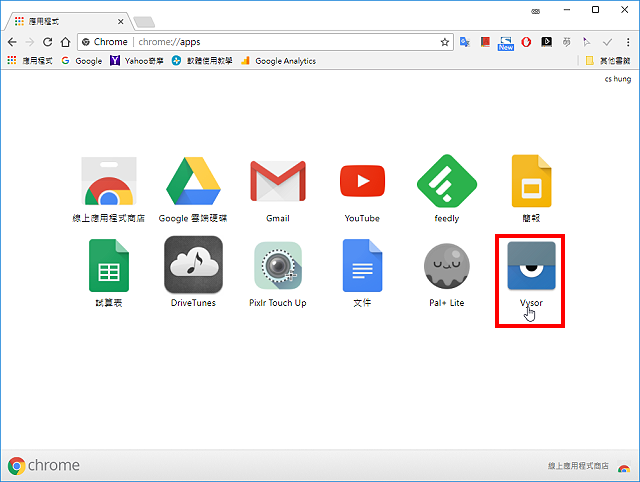Open the Apps shortcut in bookmarks bar

[30, 61]
